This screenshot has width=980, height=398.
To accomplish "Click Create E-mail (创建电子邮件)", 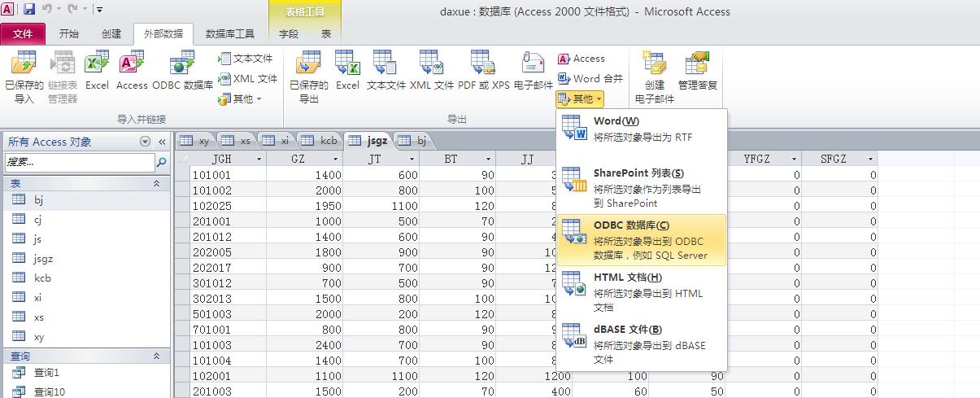I will pos(655,77).
